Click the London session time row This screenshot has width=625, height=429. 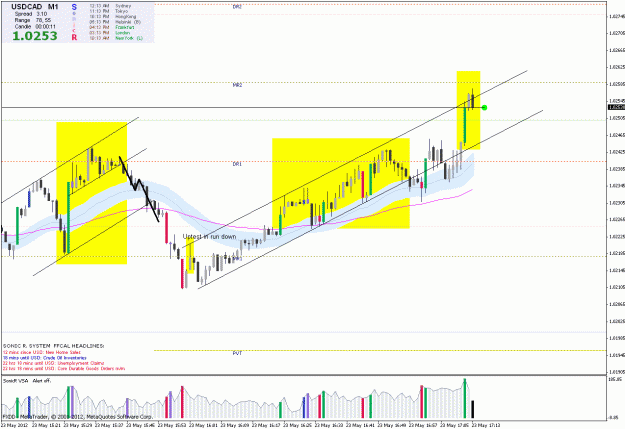pos(110,33)
